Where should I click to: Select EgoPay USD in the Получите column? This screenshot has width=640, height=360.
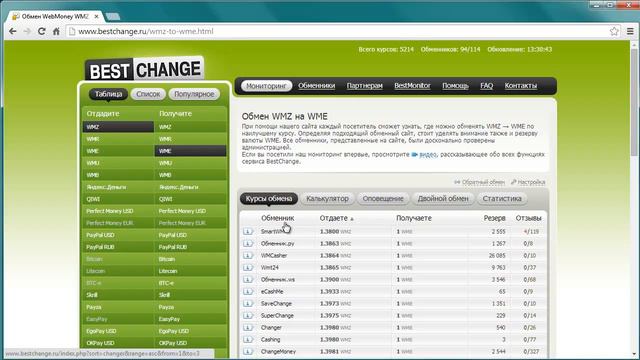pyautogui.click(x=190, y=331)
